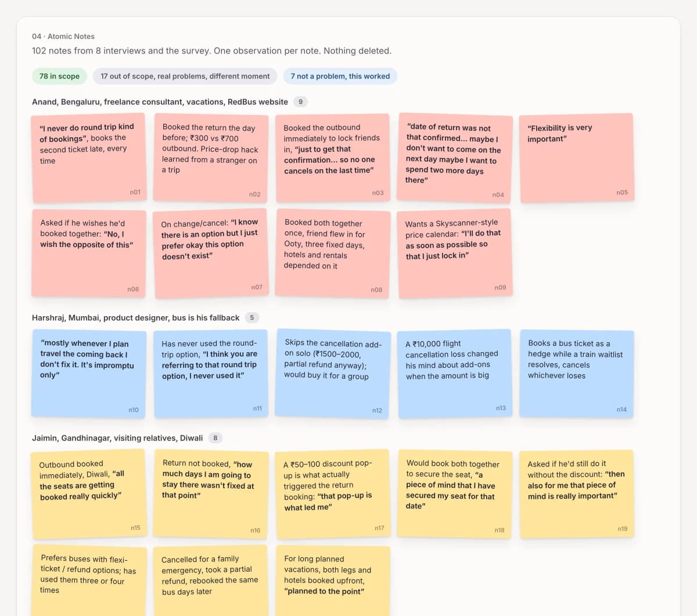Select the Harshraj, Mumbai group heading
This screenshot has width=697, height=616.
click(135, 317)
